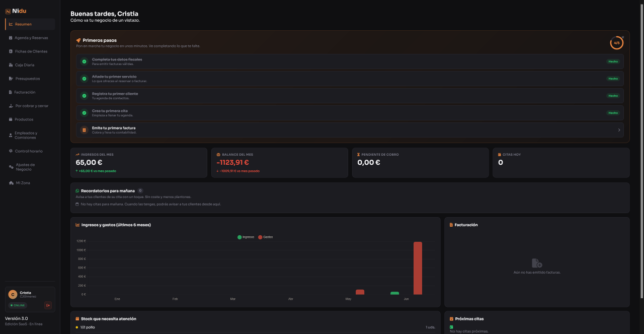
Task: Click Hecho badge on Añade tu primer servicio
Action: tap(613, 79)
